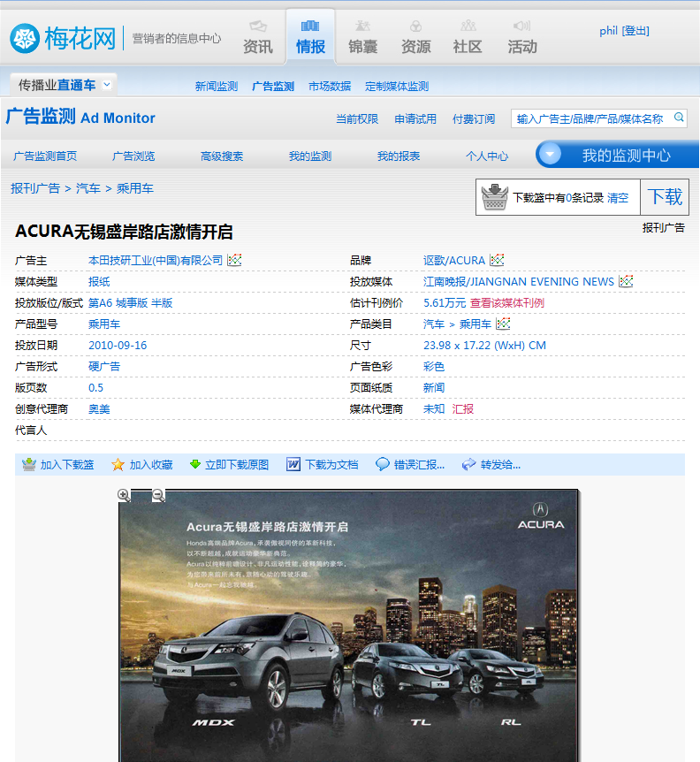Open 广告监测 submenu link
The image size is (700, 762).
273,87
